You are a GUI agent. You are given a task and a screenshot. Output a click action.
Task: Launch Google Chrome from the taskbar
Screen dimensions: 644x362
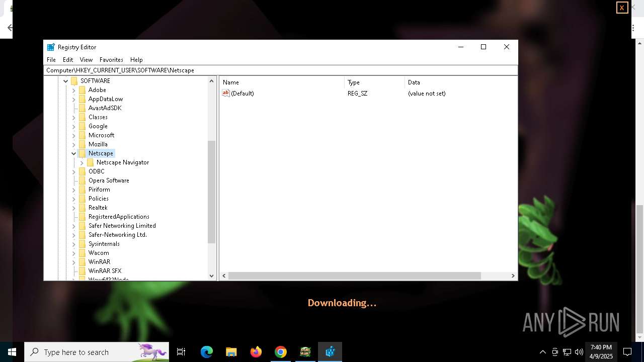(x=281, y=352)
